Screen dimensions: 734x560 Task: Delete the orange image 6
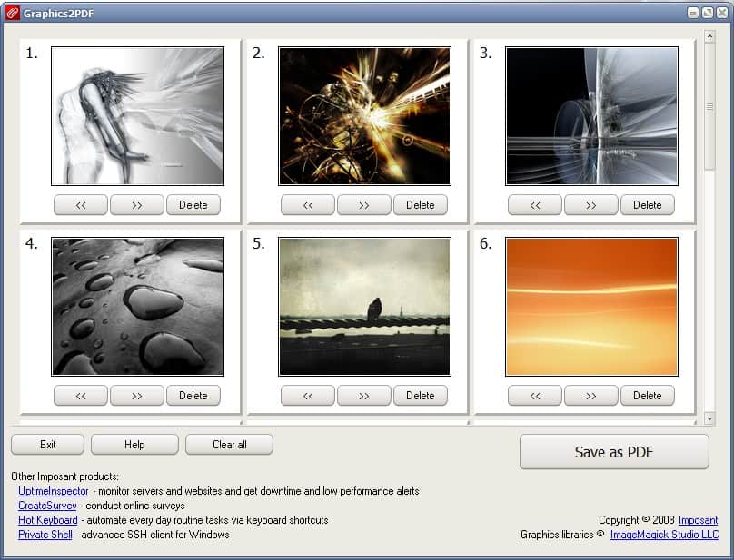[648, 396]
